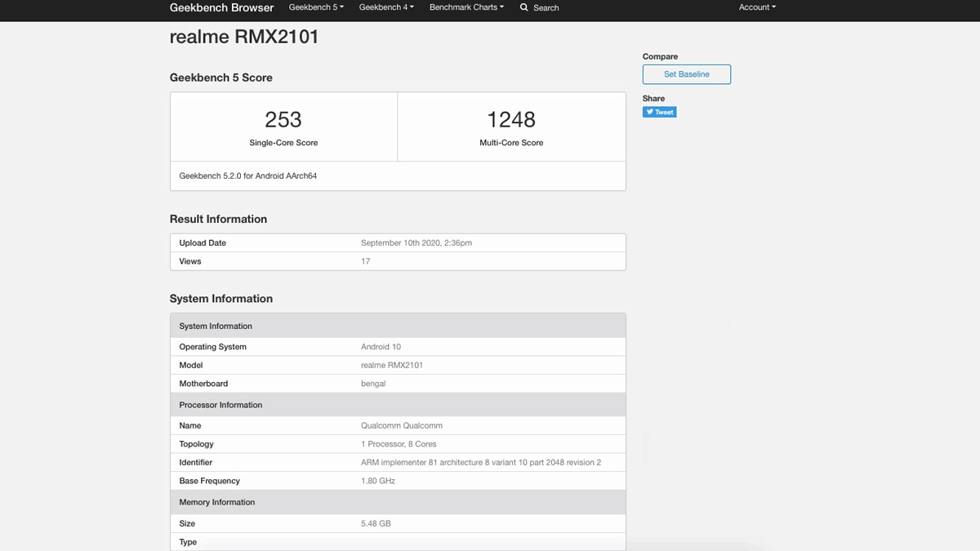
Task: Click the Base Frequency value 1.80 GHz
Action: coord(378,481)
